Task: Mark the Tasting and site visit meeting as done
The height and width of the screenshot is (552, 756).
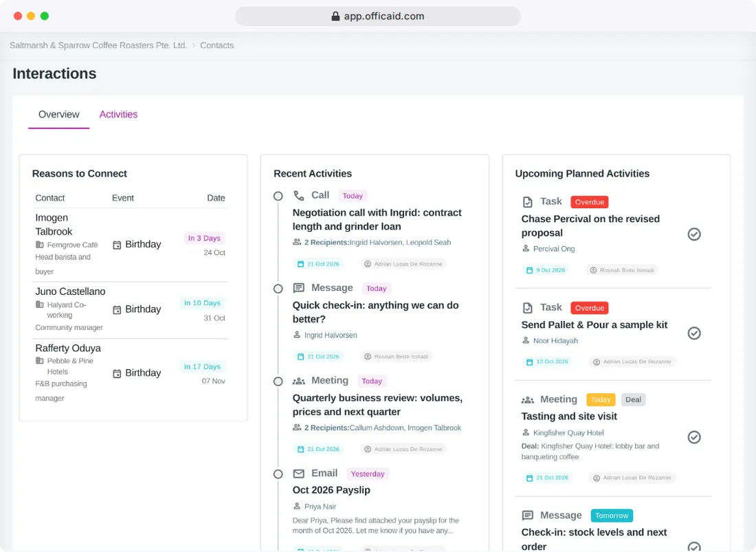Action: (694, 437)
